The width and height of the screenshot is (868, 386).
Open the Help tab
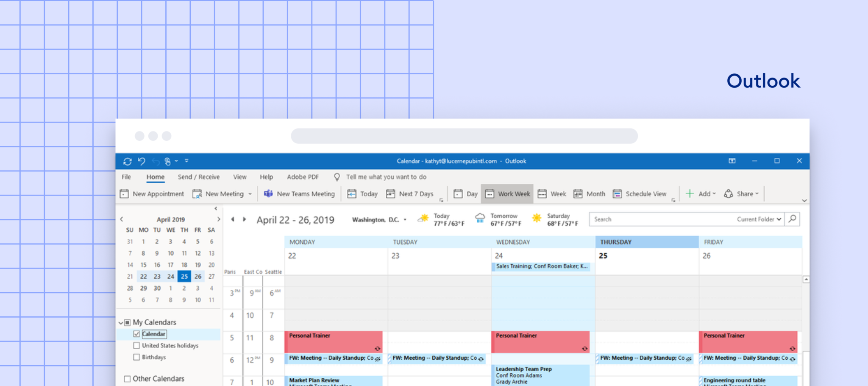click(267, 177)
